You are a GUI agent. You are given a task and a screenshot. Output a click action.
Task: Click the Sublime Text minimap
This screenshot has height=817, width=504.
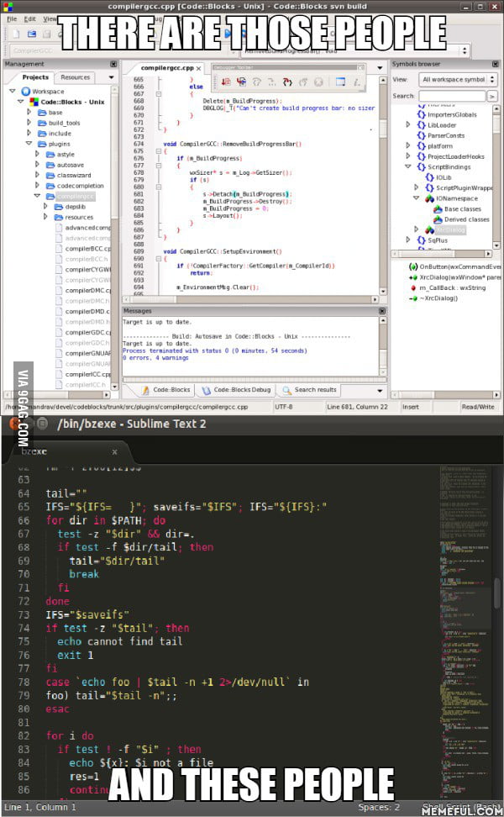[460, 588]
